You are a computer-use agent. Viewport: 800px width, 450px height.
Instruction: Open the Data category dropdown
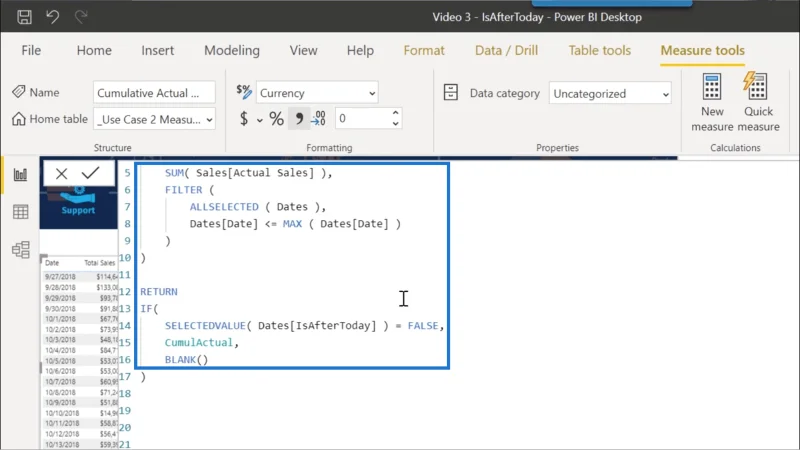pos(610,93)
